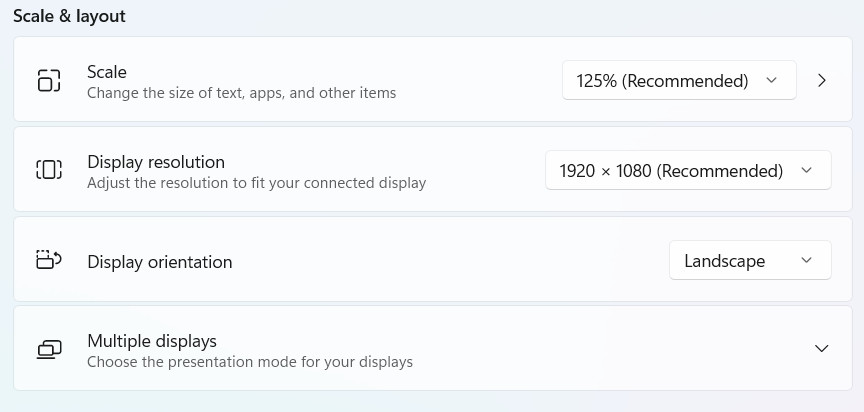The height and width of the screenshot is (412, 864).
Task: Open custom scaling via the Scale right arrow
Action: pyautogui.click(x=822, y=81)
